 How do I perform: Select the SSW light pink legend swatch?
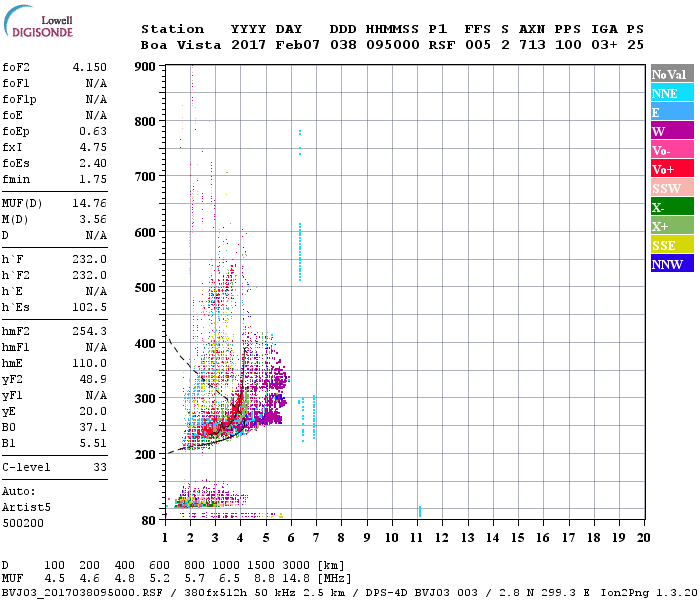pyautogui.click(x=669, y=188)
